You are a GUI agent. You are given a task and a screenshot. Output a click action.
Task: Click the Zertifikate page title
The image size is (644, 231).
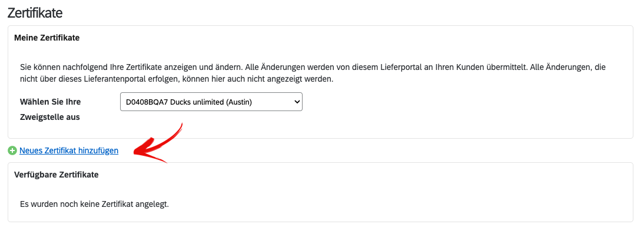click(x=35, y=13)
